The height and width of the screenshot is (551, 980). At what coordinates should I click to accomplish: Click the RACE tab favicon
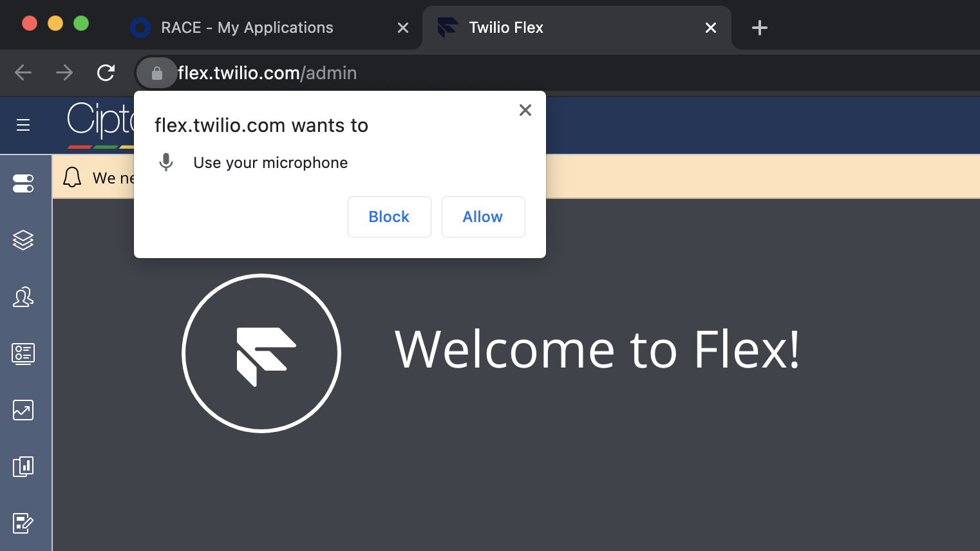(x=140, y=28)
